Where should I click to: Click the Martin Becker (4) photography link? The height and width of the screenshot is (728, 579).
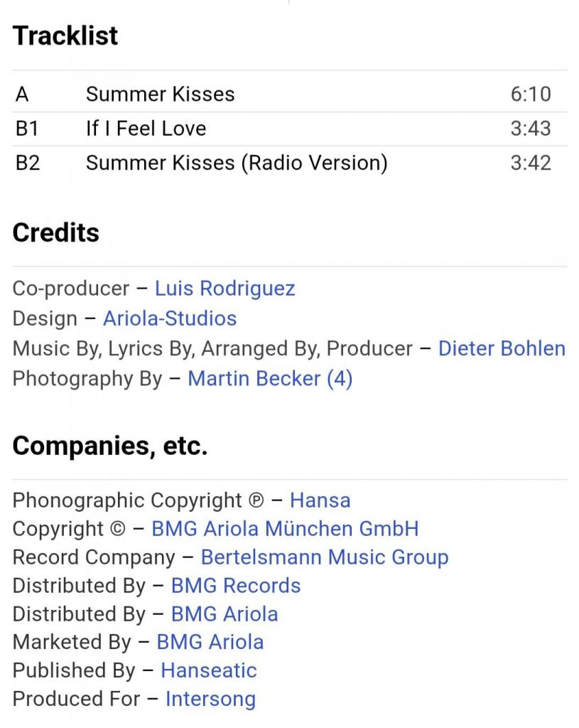tap(270, 378)
